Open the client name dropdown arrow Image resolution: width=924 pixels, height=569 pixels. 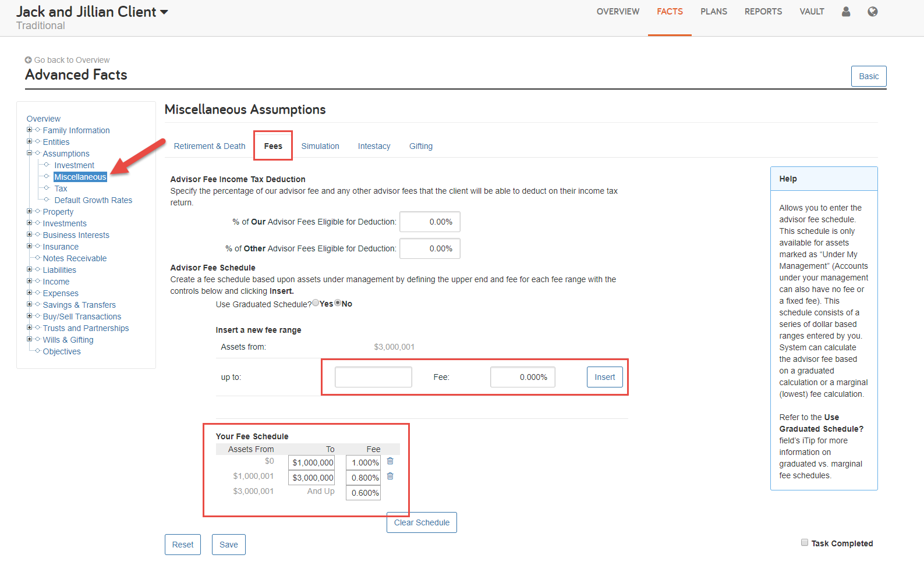click(164, 12)
